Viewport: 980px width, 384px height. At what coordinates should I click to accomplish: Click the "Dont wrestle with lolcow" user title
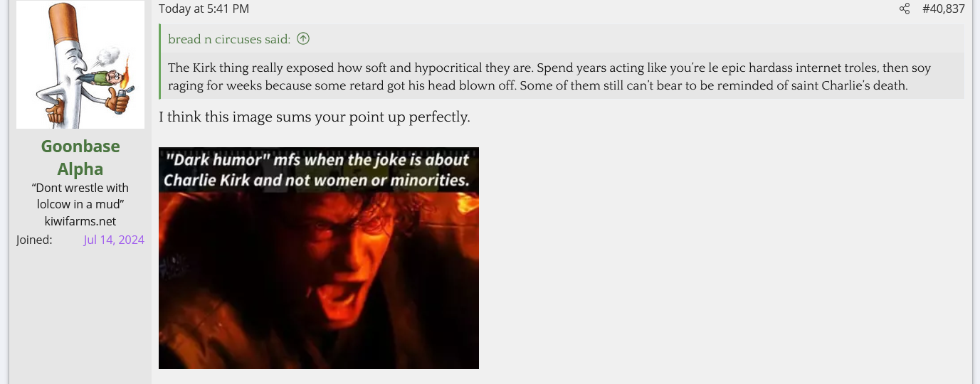tap(80, 196)
